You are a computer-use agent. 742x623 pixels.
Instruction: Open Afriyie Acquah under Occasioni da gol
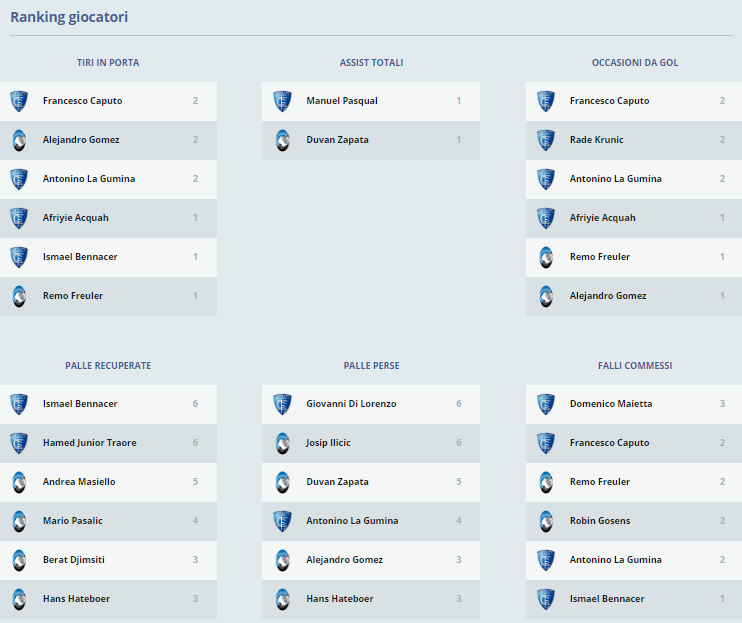[602, 218]
